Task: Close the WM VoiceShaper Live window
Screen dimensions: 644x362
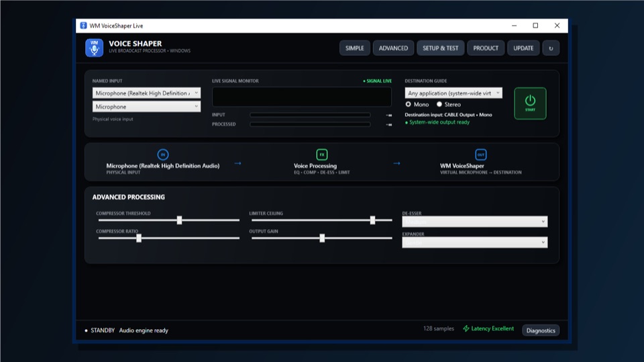Action: click(x=557, y=26)
